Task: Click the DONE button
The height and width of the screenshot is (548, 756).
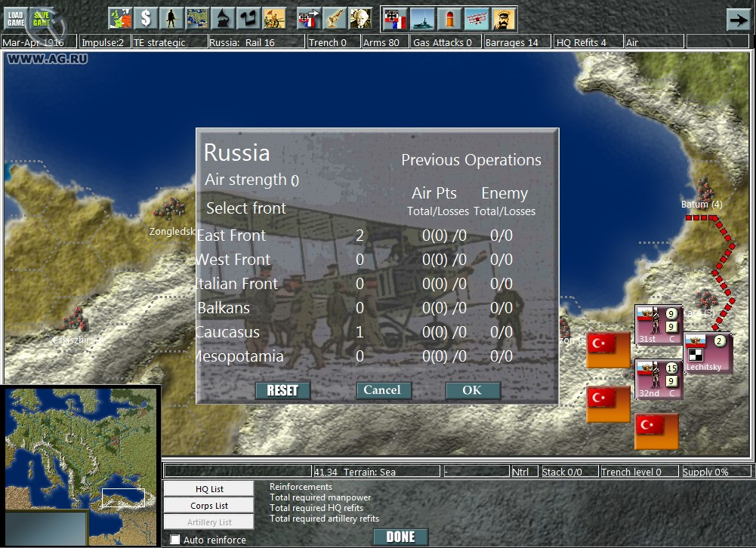Action: [401, 537]
